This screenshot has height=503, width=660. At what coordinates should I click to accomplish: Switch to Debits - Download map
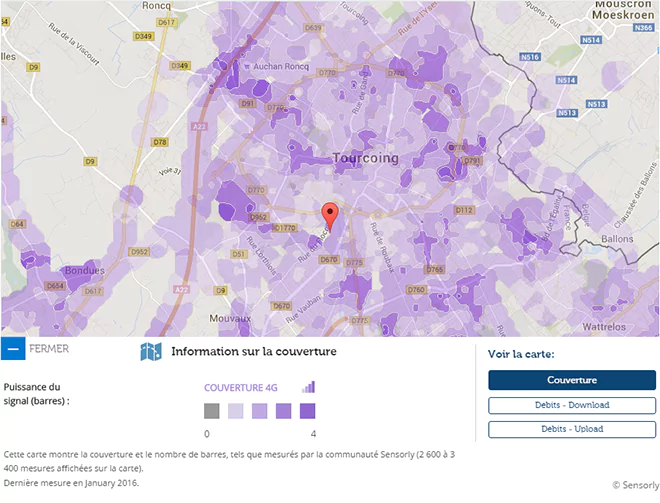pyautogui.click(x=572, y=405)
